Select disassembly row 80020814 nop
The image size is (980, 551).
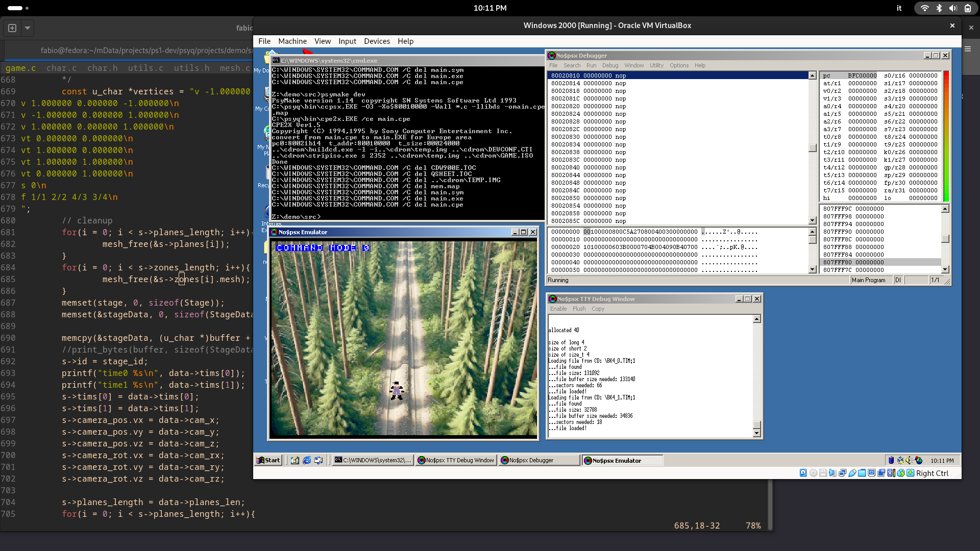click(x=677, y=83)
